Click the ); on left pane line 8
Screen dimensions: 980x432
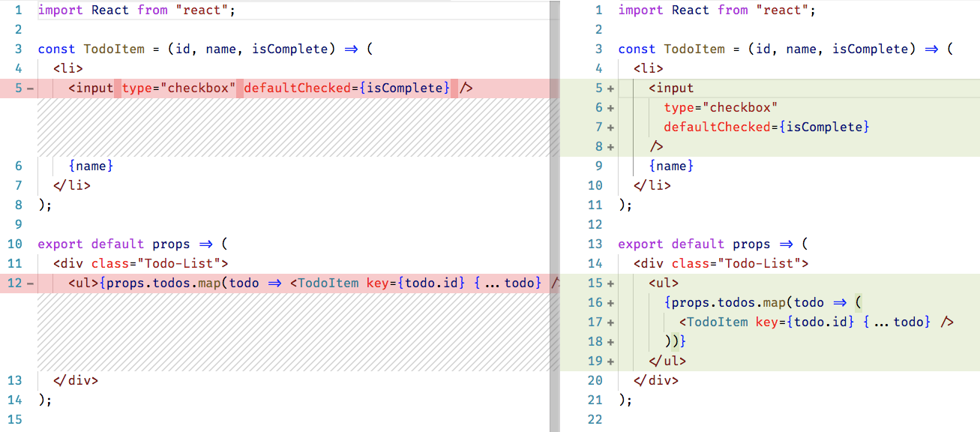pos(45,205)
